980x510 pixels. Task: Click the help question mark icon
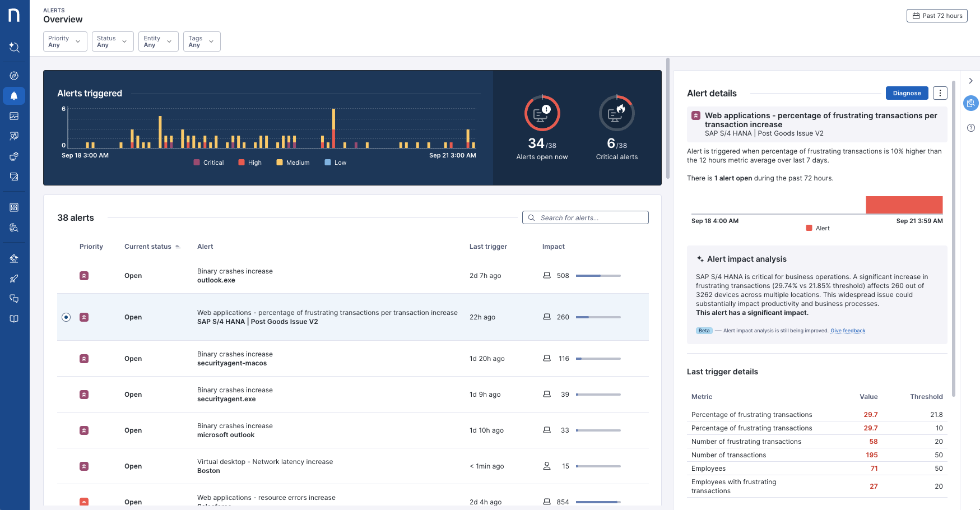click(971, 128)
